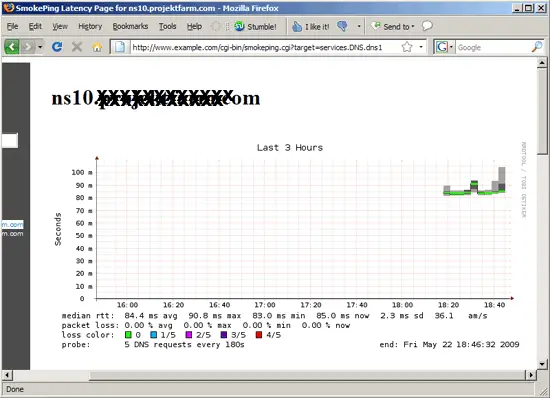Click the Firefox icon in the title bar
Viewport: 550px width, 398px height.
(8, 7)
